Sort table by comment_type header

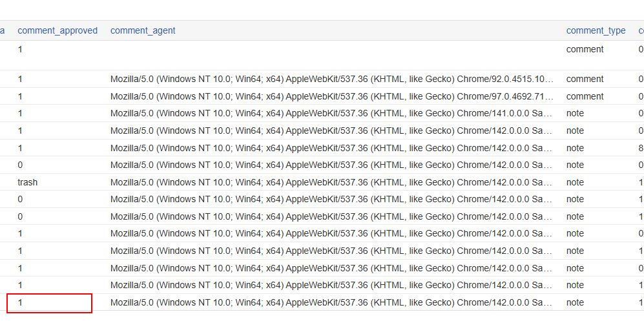pos(596,30)
